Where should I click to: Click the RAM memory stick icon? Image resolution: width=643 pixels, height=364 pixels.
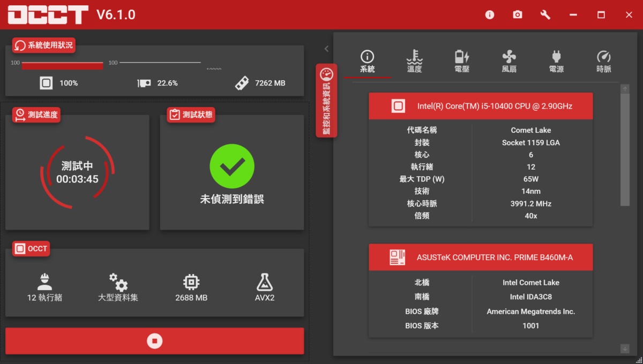[x=242, y=83]
